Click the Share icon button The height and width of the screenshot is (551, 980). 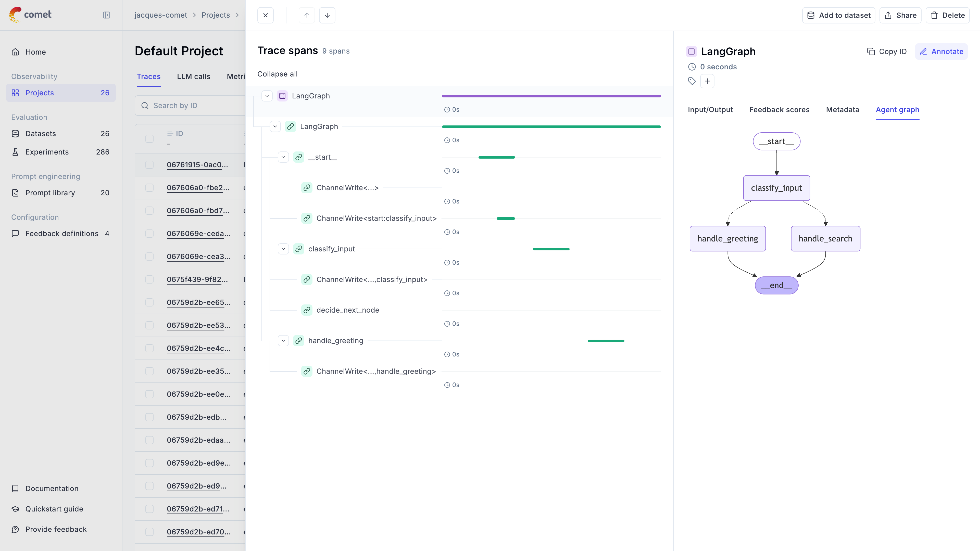point(900,15)
